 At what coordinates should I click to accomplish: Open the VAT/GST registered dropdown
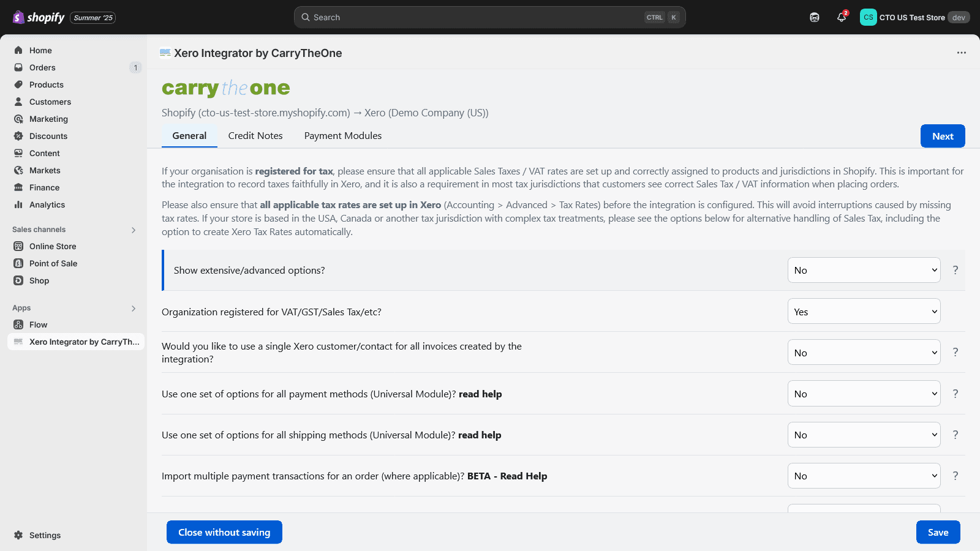point(864,312)
